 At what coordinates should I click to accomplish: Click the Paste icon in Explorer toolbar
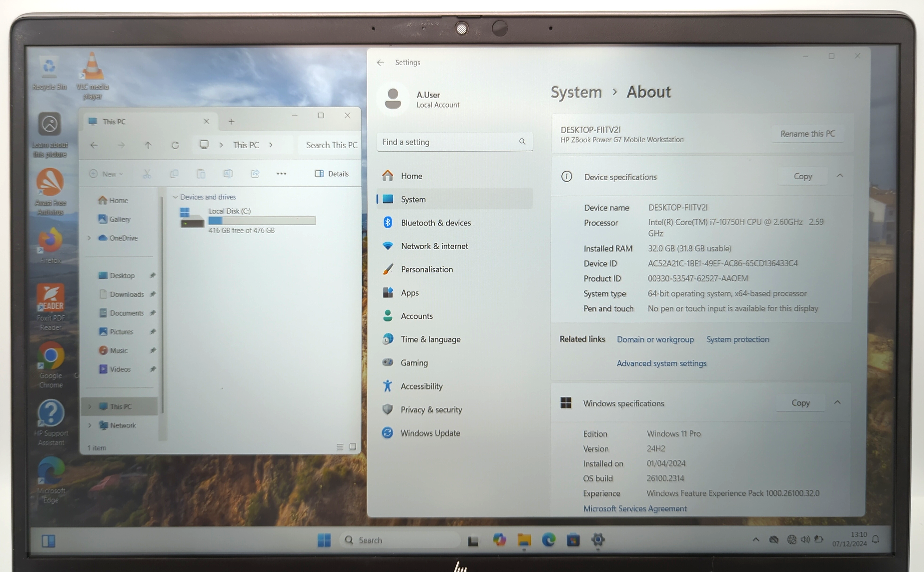tap(201, 174)
